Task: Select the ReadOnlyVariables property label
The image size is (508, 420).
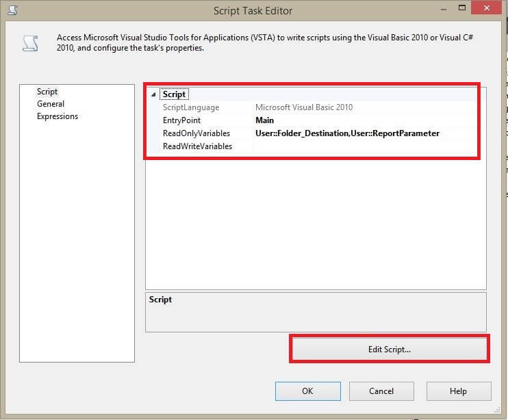Action: coord(196,133)
